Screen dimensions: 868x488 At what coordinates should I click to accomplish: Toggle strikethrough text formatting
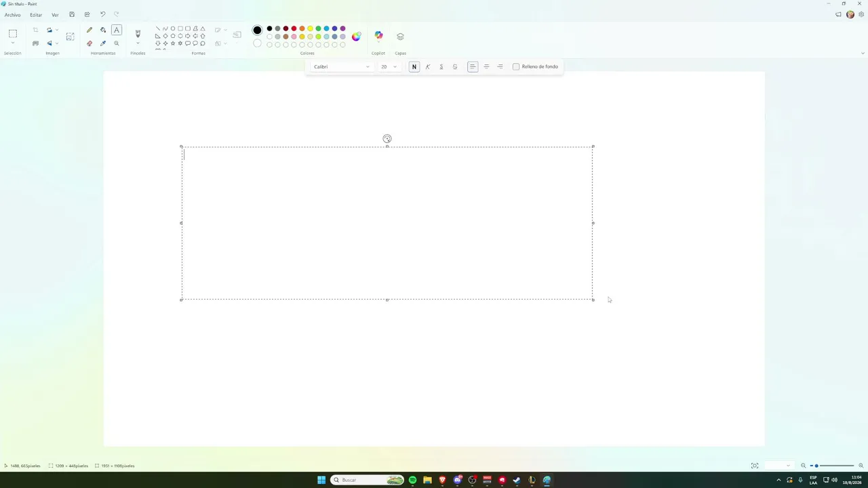point(455,66)
